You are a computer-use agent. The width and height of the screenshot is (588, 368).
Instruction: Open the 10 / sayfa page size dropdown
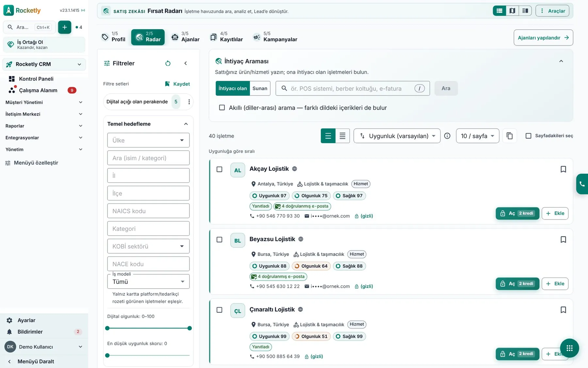click(477, 136)
